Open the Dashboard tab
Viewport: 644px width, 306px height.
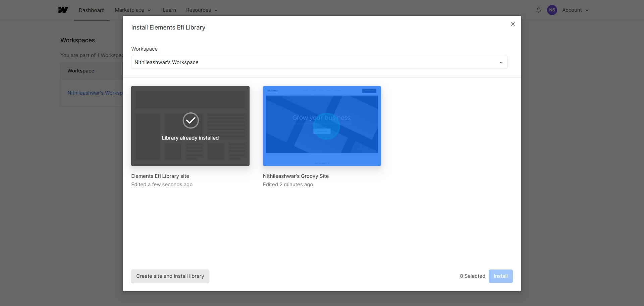92,10
